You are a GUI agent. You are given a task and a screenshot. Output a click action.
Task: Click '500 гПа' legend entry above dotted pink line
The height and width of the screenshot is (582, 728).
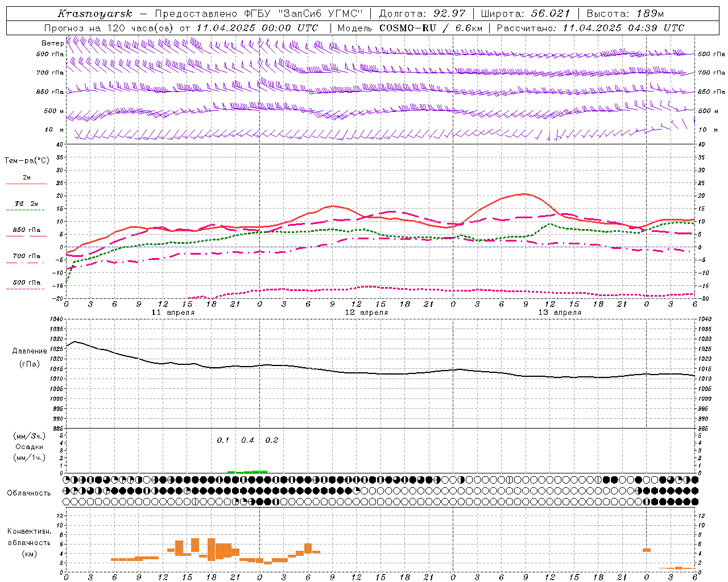pyautogui.click(x=27, y=282)
